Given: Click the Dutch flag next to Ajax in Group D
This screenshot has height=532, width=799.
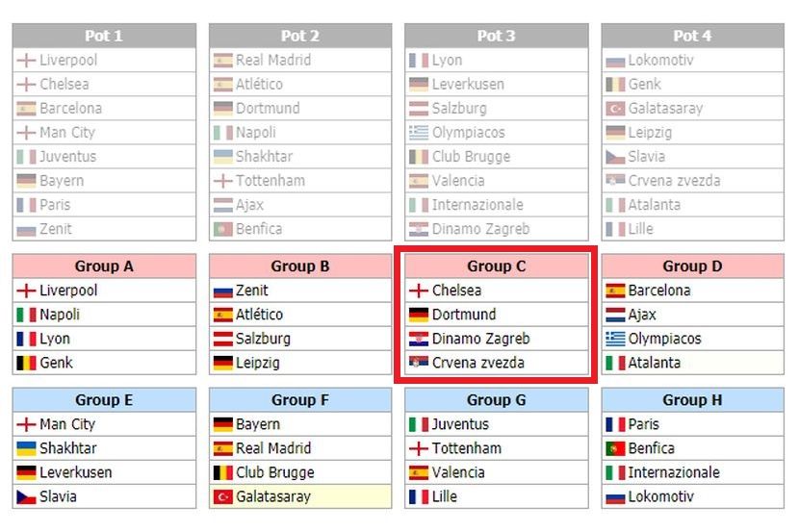Looking at the screenshot, I should (x=615, y=315).
